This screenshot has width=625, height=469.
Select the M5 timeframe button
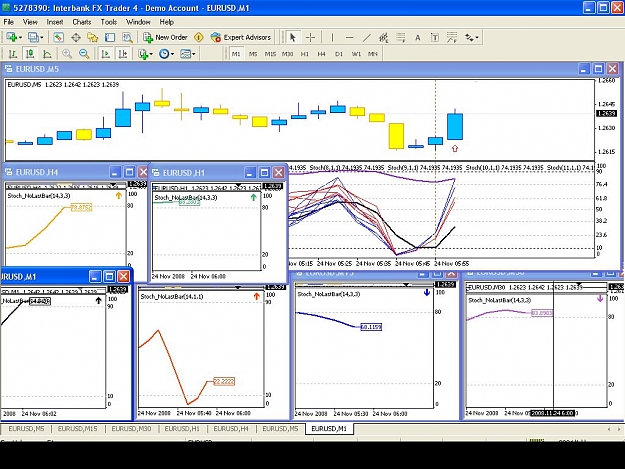click(253, 54)
